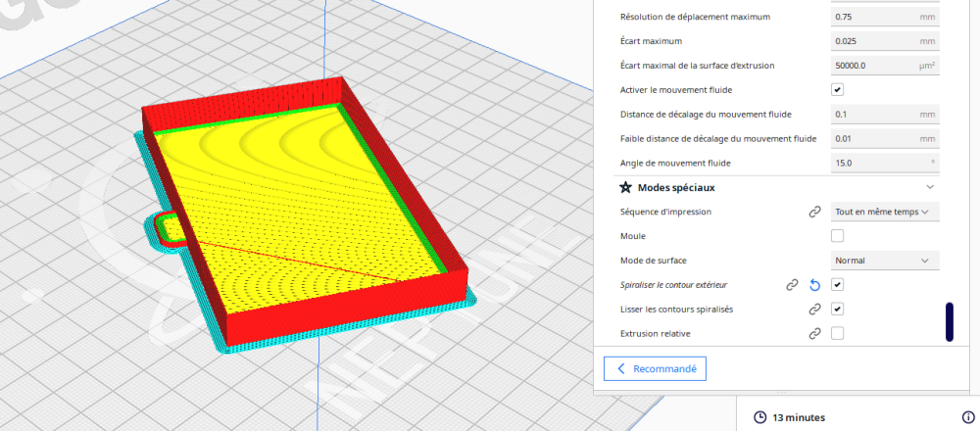Click link icon beside Spiraliser le contour extérieur
The image size is (980, 431).
792,285
